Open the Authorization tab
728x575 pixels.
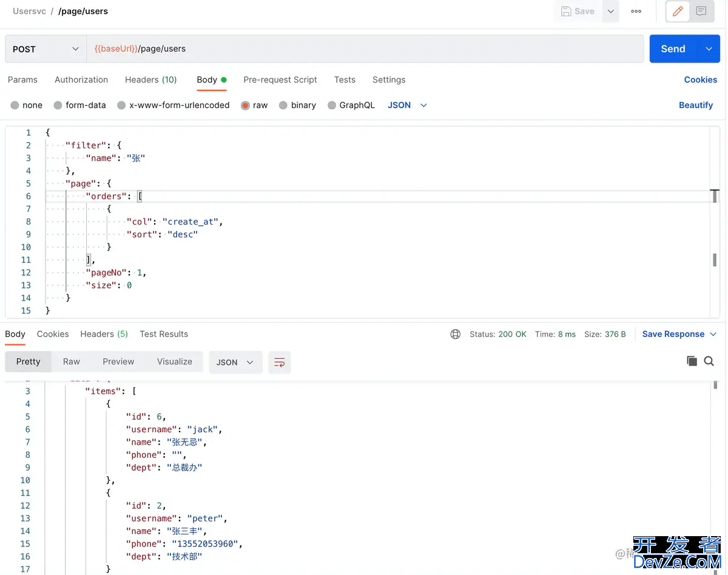[81, 80]
